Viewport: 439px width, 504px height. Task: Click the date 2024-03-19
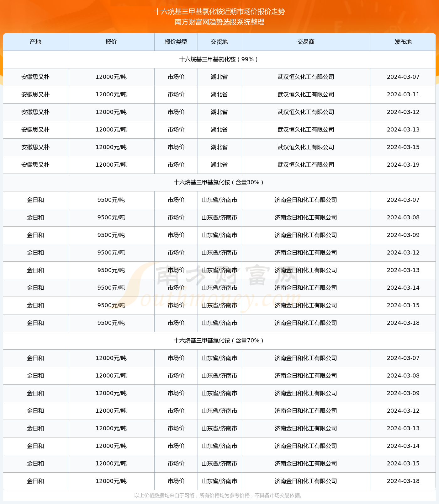coord(403,165)
